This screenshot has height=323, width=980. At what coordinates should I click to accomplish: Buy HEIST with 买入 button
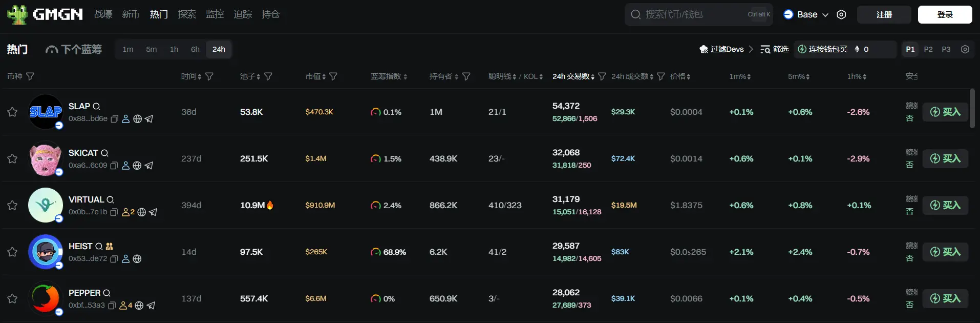tap(945, 252)
